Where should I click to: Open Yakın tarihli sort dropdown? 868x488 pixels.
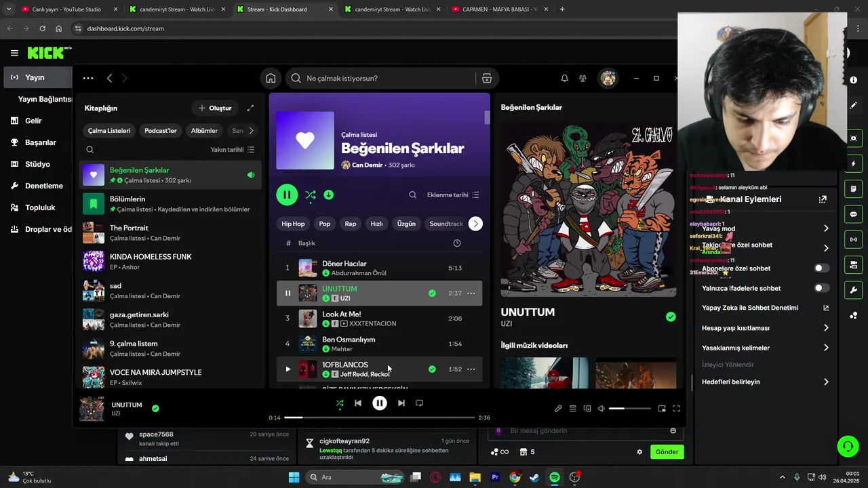tap(232, 150)
